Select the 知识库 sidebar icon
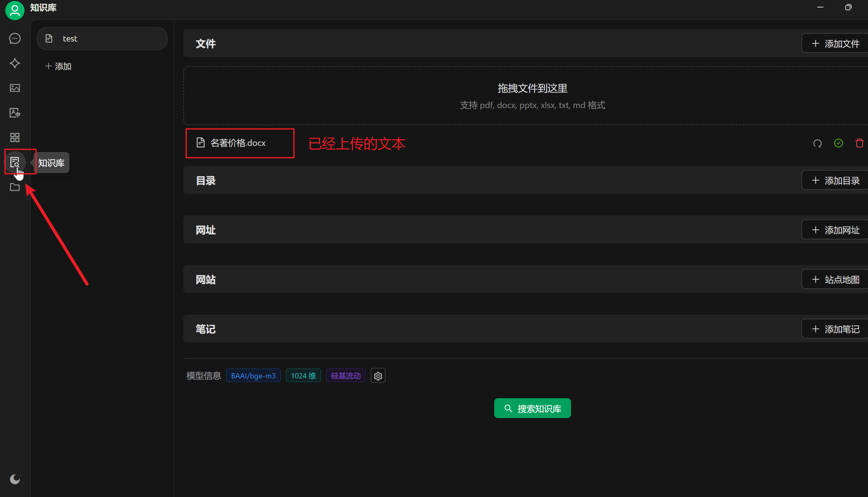 tap(15, 162)
